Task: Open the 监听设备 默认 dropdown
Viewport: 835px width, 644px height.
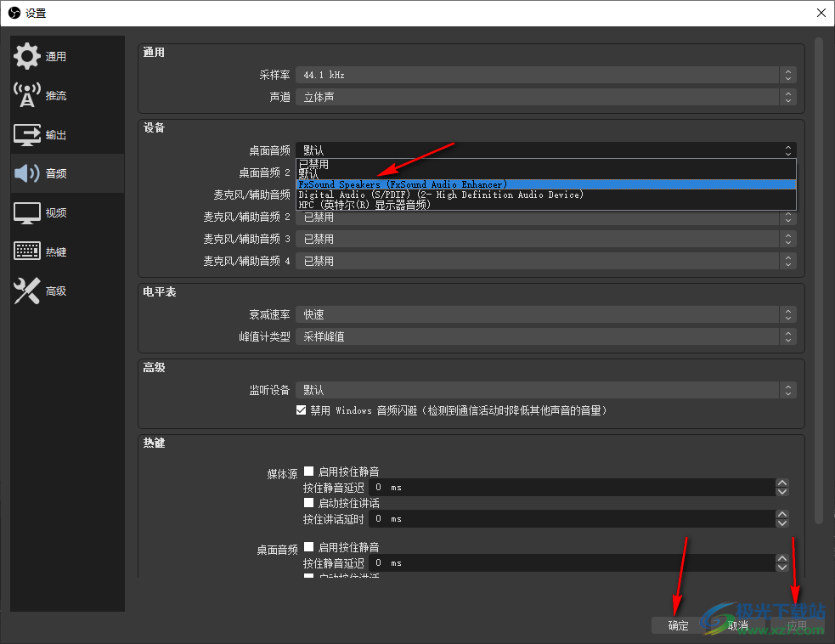Action: click(x=546, y=390)
